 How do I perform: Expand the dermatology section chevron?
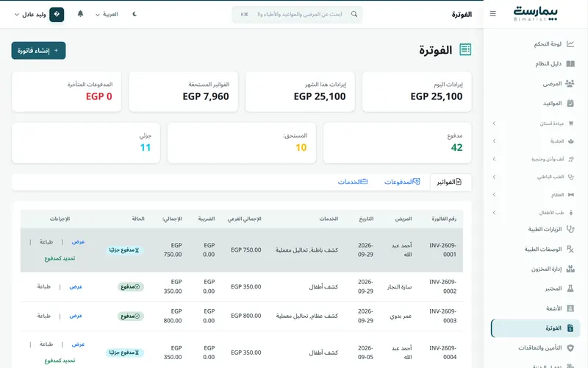pyautogui.click(x=494, y=141)
